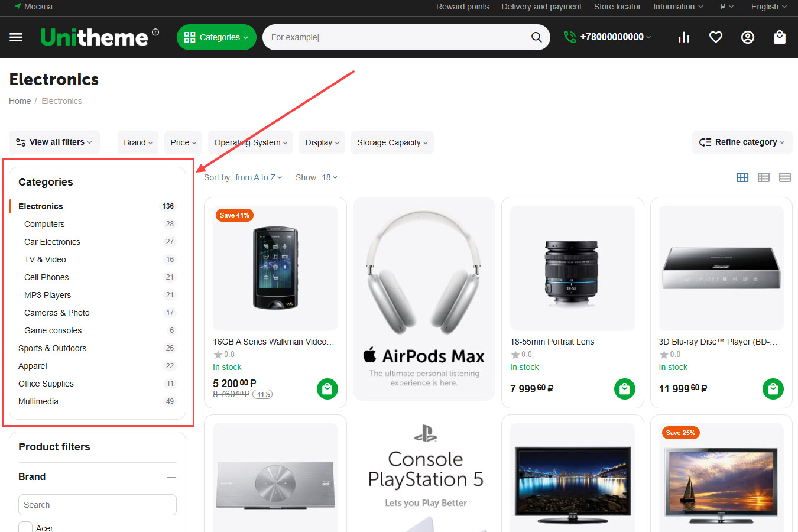Open the wishlist heart icon

(716, 37)
